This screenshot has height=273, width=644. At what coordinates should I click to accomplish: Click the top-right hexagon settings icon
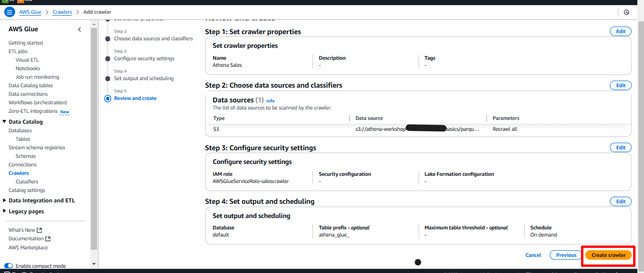pyautogui.click(x=626, y=12)
